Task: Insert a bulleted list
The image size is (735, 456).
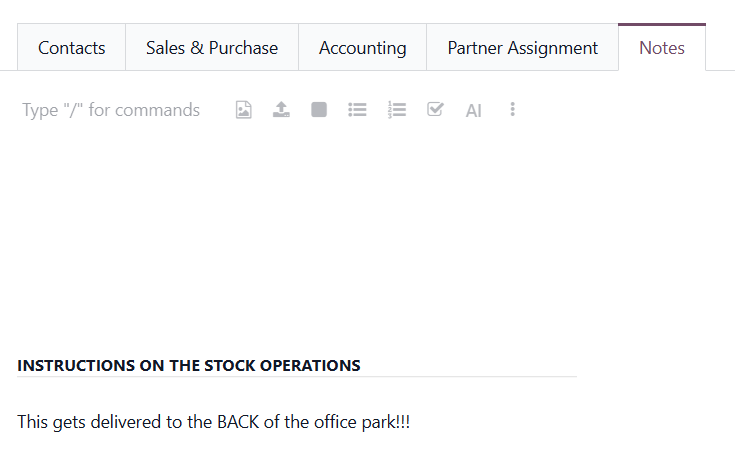Action: pyautogui.click(x=357, y=110)
